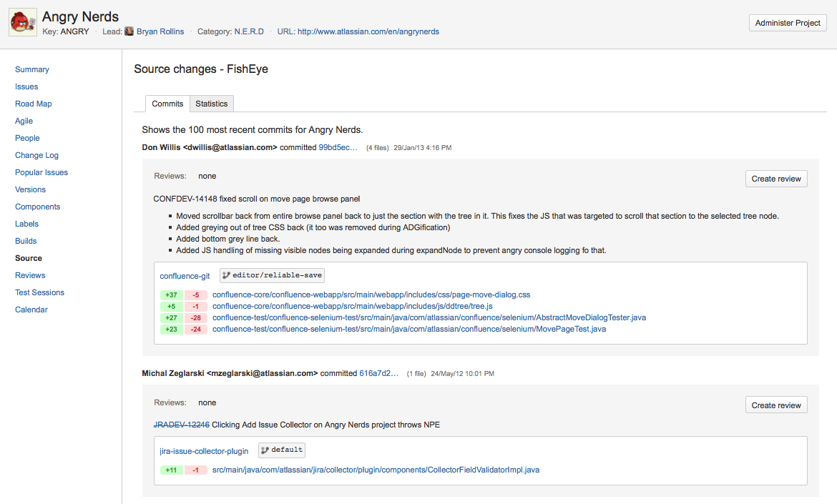Viewport: 837px width, 504px height.
Task: Open the page-move-dialog.css file link
Action: [x=371, y=295]
